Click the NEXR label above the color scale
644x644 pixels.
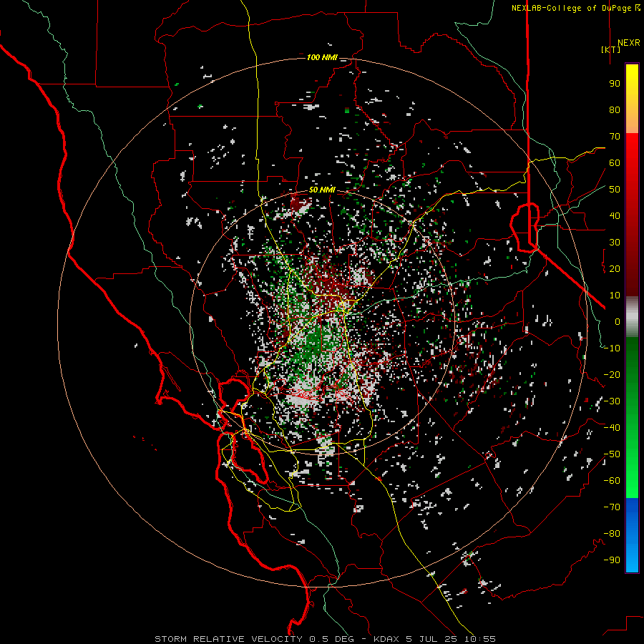point(628,43)
